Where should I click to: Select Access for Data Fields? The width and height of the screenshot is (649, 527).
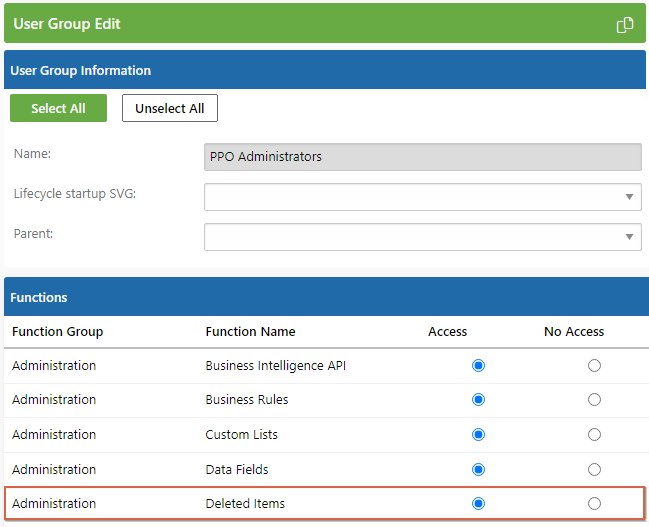point(478,469)
